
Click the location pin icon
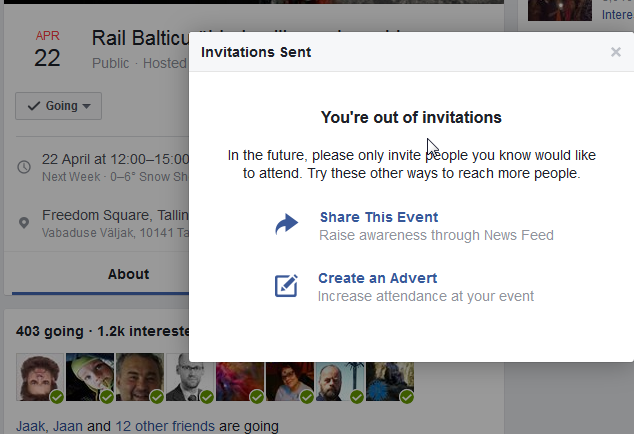pyautogui.click(x=24, y=223)
